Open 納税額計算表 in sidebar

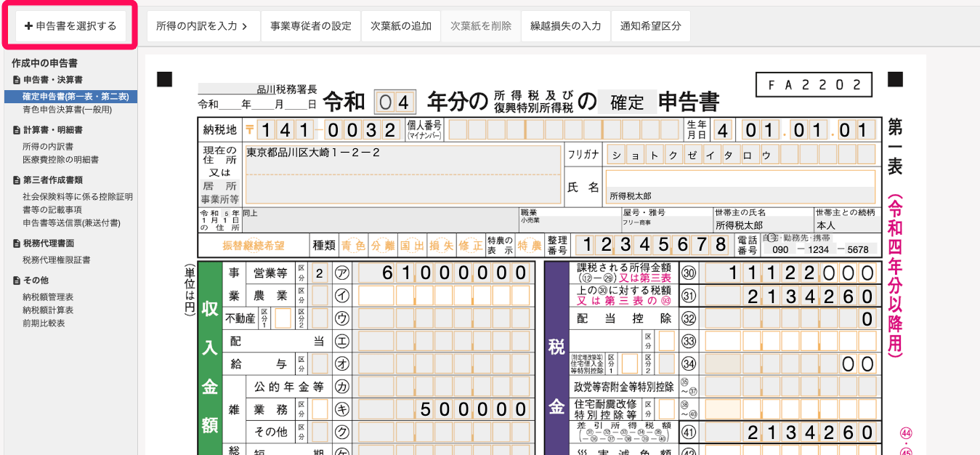point(48,310)
